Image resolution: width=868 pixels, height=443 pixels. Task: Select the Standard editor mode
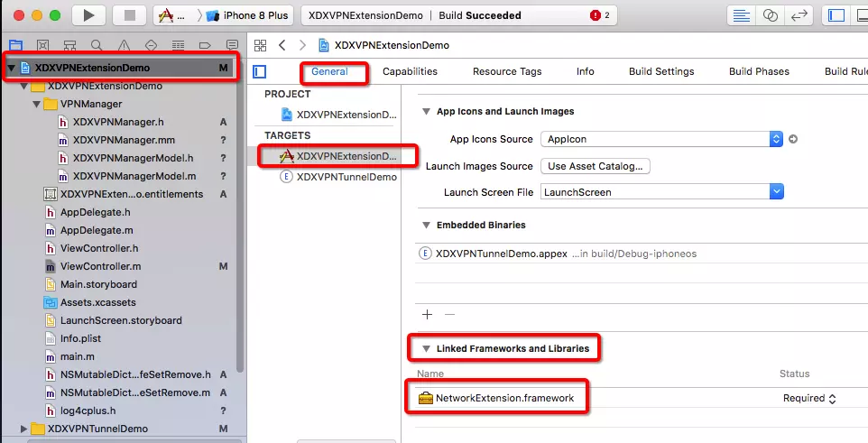pyautogui.click(x=741, y=15)
